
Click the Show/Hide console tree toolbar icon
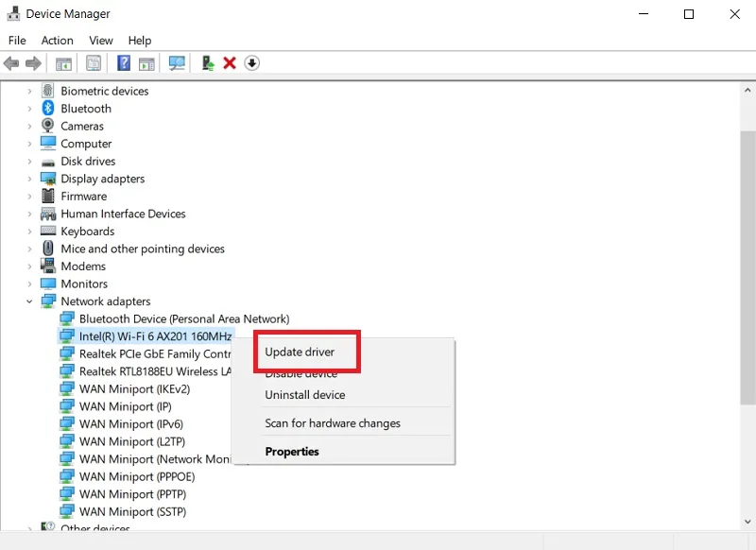click(x=63, y=63)
